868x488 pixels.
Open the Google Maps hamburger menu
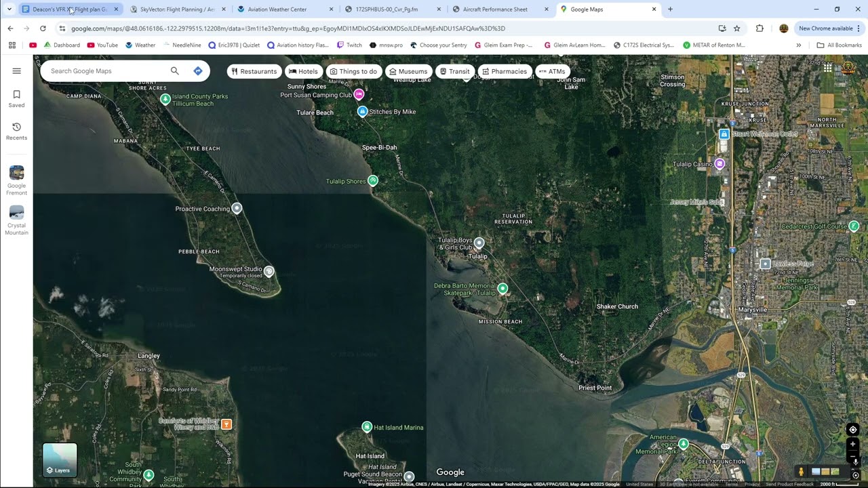tap(16, 70)
